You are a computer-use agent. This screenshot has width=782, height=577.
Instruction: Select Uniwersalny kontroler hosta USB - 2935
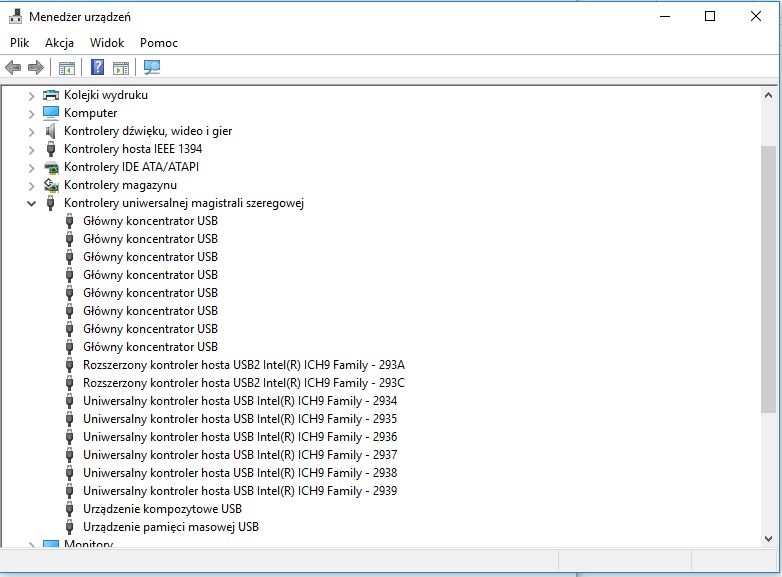point(240,419)
